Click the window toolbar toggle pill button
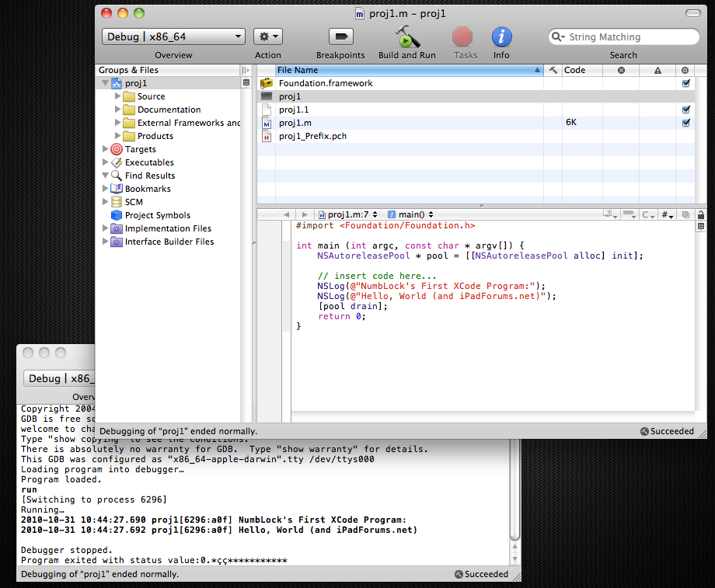This screenshot has width=715, height=588. (693, 13)
